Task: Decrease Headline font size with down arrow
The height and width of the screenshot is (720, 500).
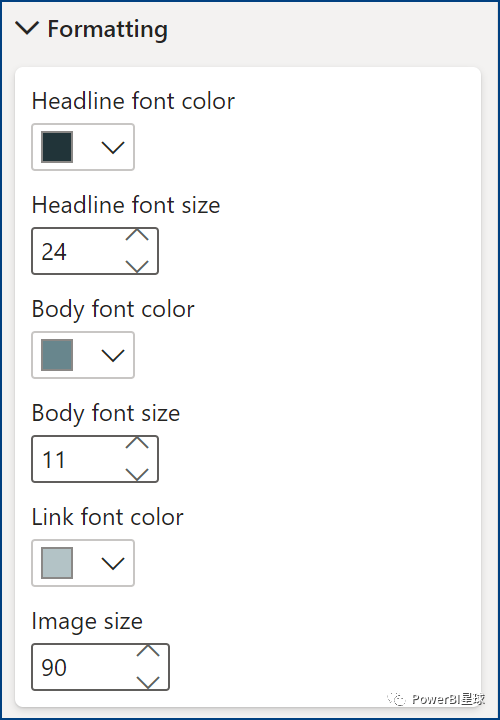Action: (137, 266)
